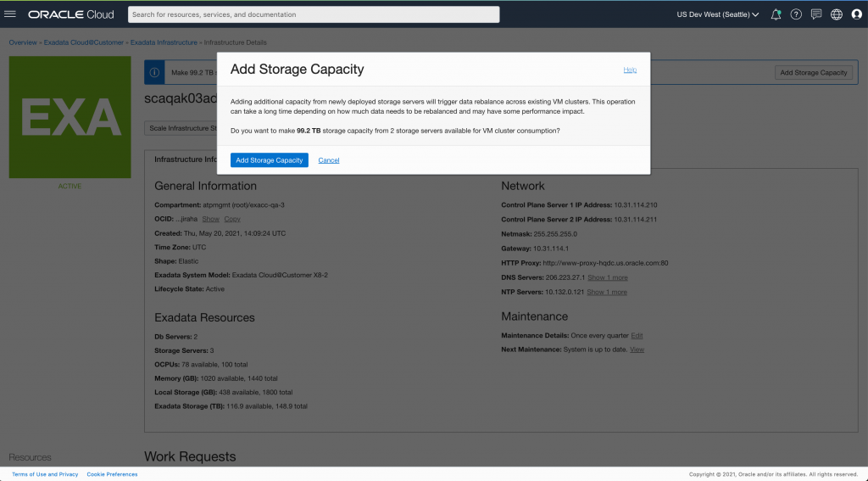Confirm with the blue Add Storage Capacity button
This screenshot has height=481, width=868.
click(269, 160)
